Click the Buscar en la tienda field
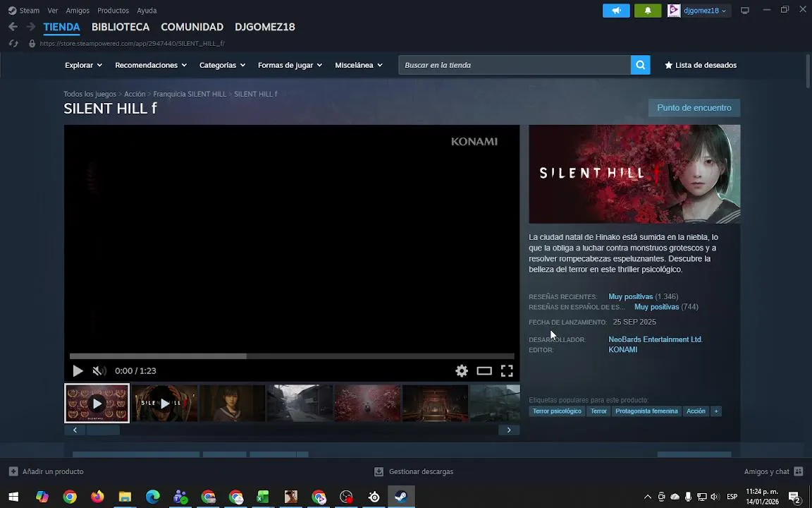The height and width of the screenshot is (508, 812). [515, 65]
